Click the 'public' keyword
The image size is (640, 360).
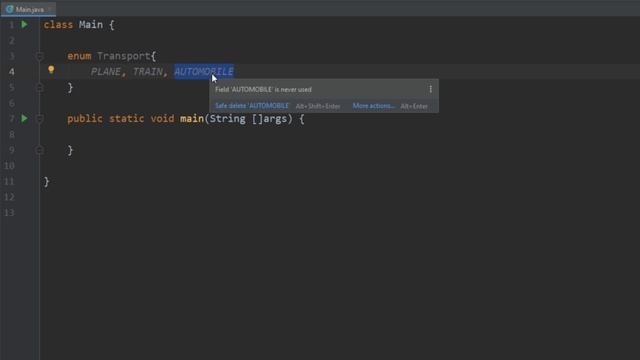(85, 119)
